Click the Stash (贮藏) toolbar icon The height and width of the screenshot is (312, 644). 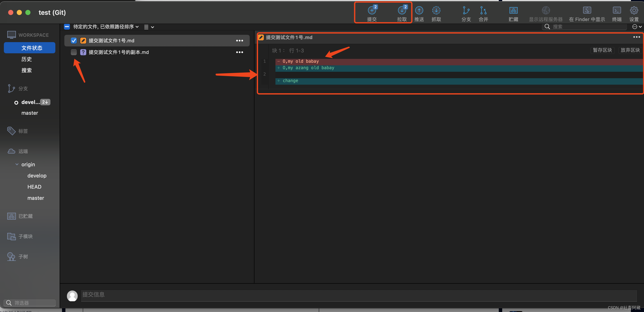pos(513,11)
